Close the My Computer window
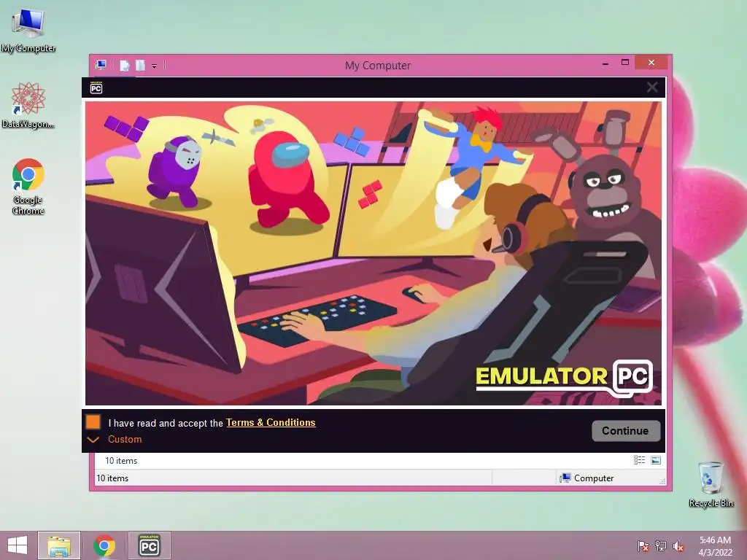Viewport: 747px width, 560px height. tap(651, 63)
